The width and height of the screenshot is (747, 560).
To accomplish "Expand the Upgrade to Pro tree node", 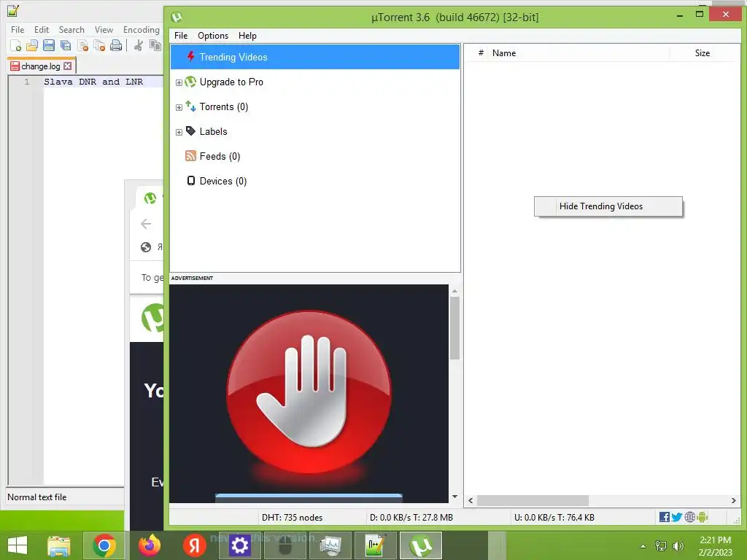I will (179, 83).
